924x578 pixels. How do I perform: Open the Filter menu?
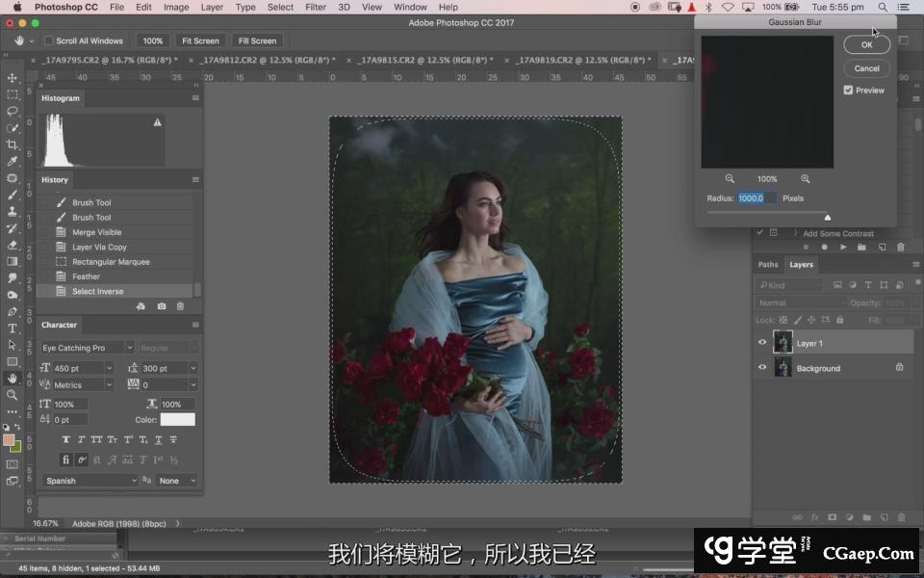click(x=315, y=7)
